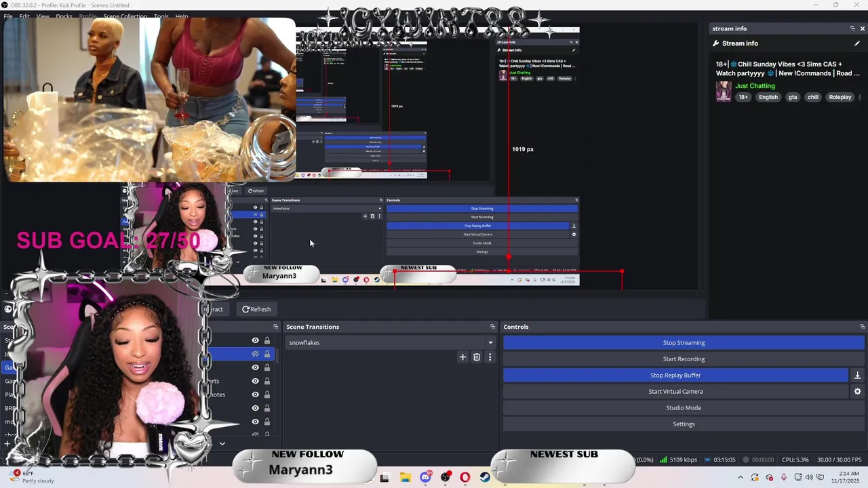Open the weather widget showing 69°F
The image size is (868, 488).
(x=31, y=477)
